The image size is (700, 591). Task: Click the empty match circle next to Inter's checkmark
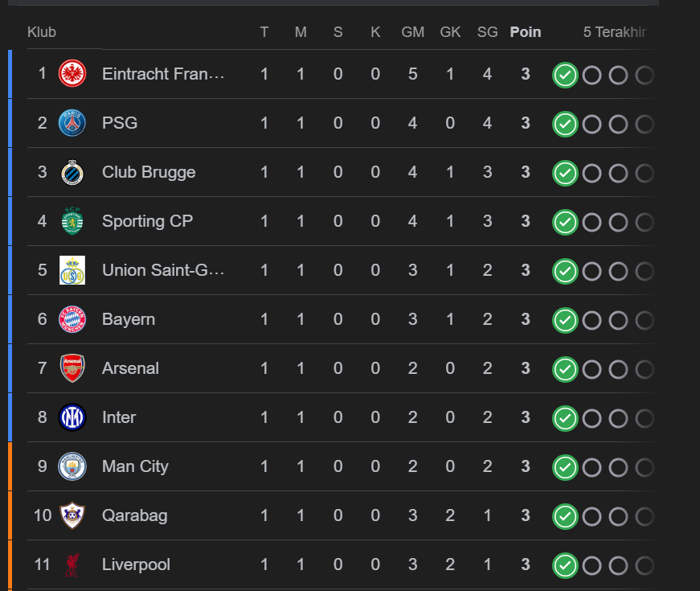[592, 419]
